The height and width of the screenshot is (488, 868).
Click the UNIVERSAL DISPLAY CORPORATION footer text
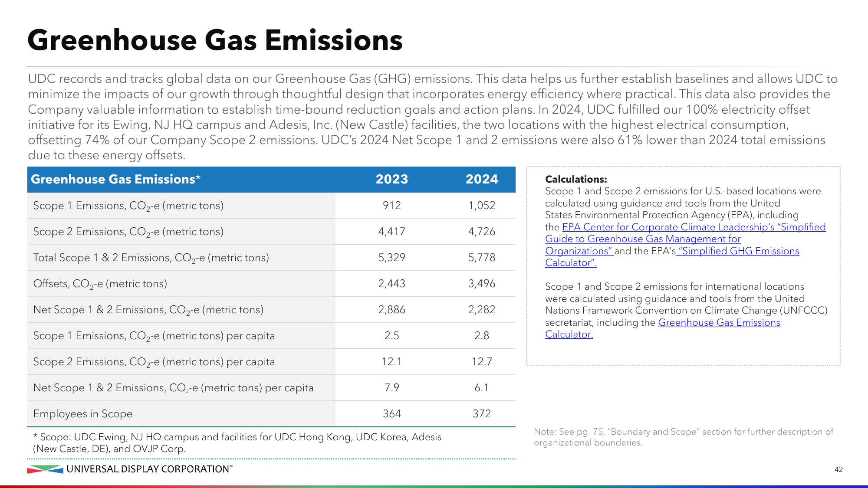point(149,469)
